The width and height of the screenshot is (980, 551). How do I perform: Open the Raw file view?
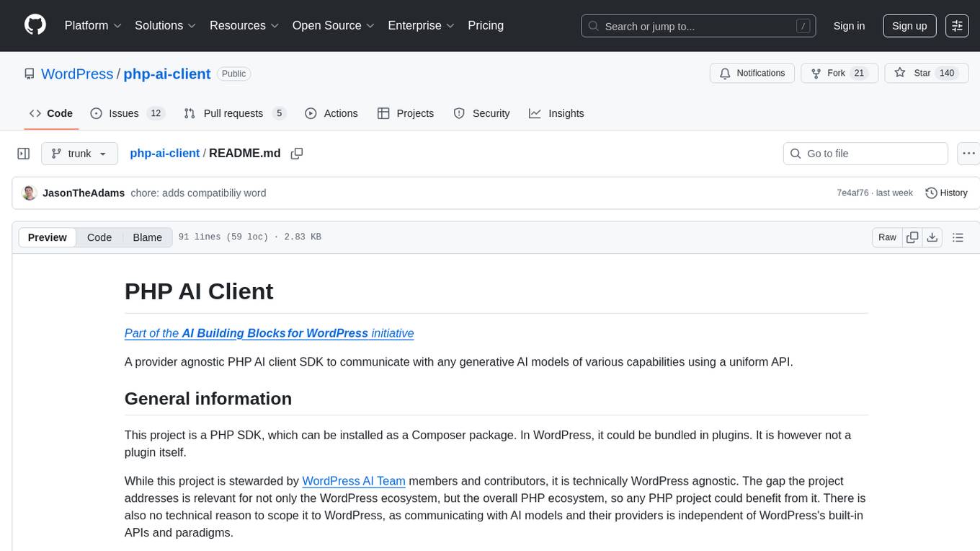[x=887, y=237]
